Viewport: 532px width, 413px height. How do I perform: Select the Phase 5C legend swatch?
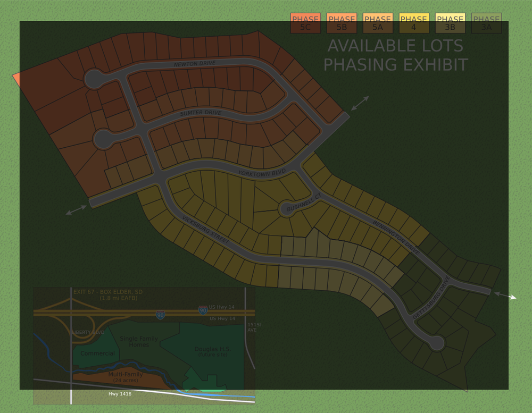(x=305, y=23)
